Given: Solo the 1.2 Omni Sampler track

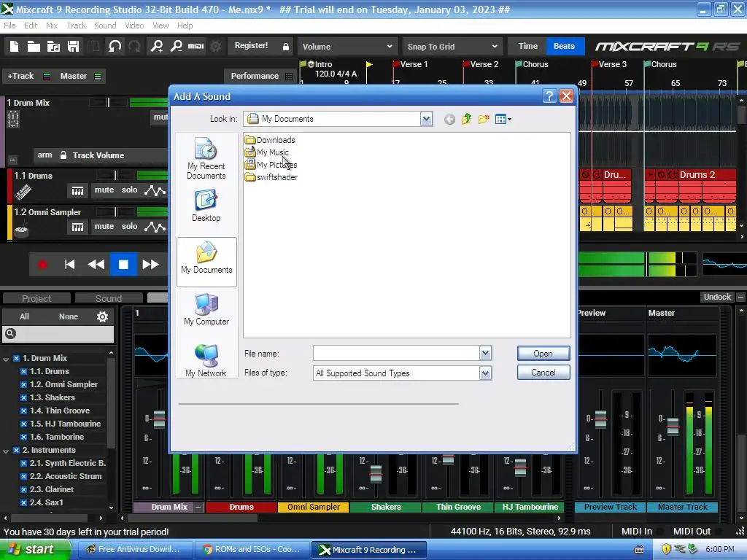Looking at the screenshot, I should [x=129, y=227].
